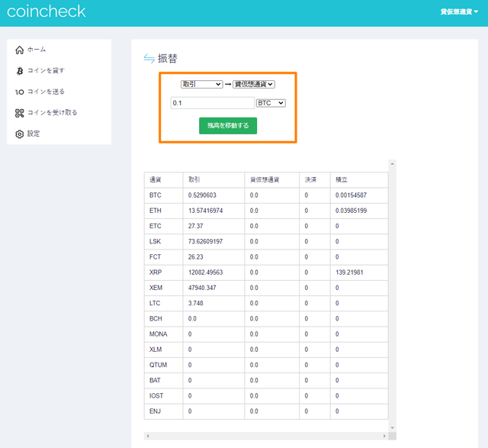The width and height of the screenshot is (488, 448).
Task: Click the value 0.5290603
Action: click(x=202, y=195)
